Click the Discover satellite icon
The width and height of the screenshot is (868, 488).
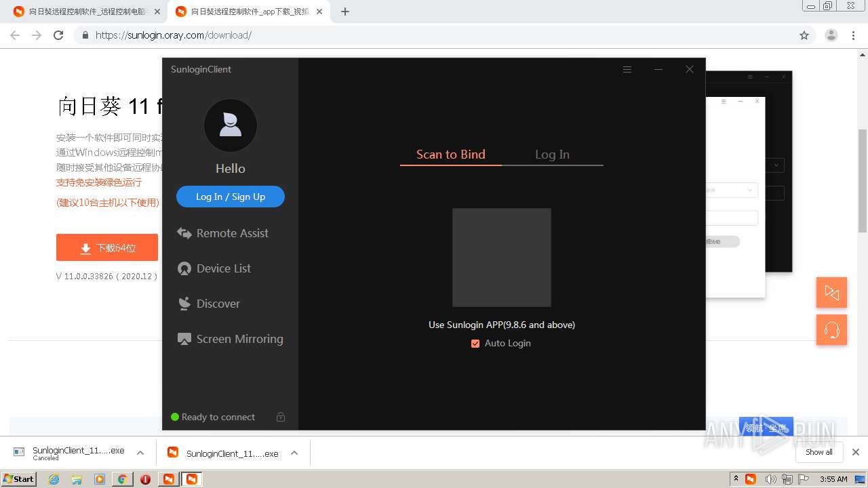184,304
